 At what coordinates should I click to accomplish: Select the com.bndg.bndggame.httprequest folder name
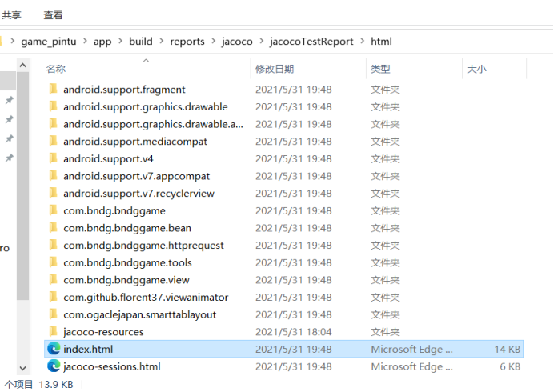[144, 246]
